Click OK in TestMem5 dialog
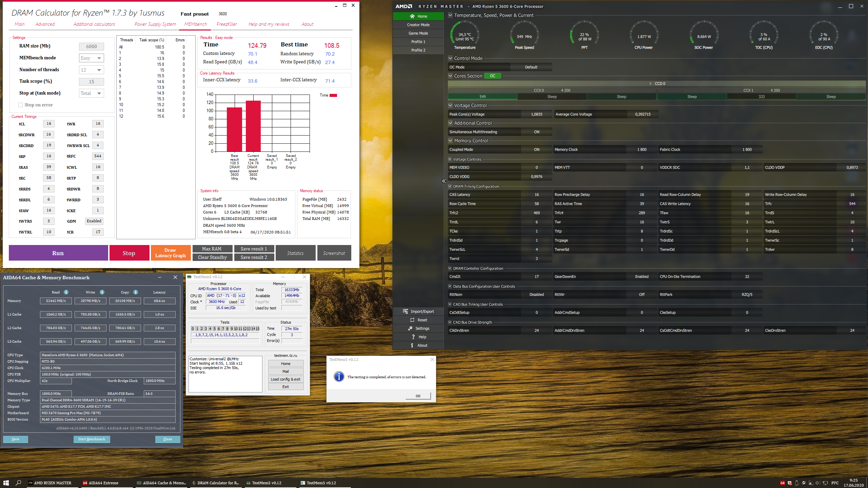The height and width of the screenshot is (488, 868). pyautogui.click(x=418, y=396)
